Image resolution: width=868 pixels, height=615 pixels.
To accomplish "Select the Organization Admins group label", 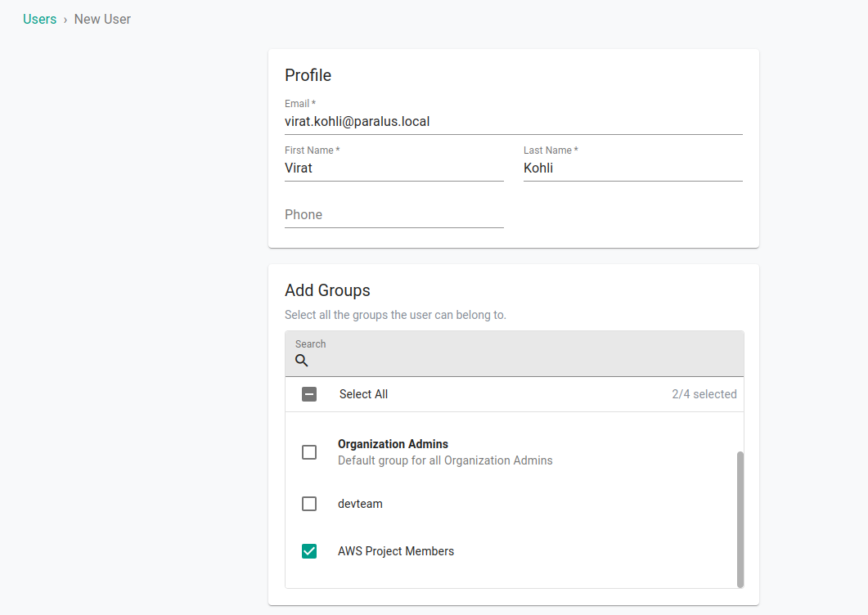I will click(393, 444).
